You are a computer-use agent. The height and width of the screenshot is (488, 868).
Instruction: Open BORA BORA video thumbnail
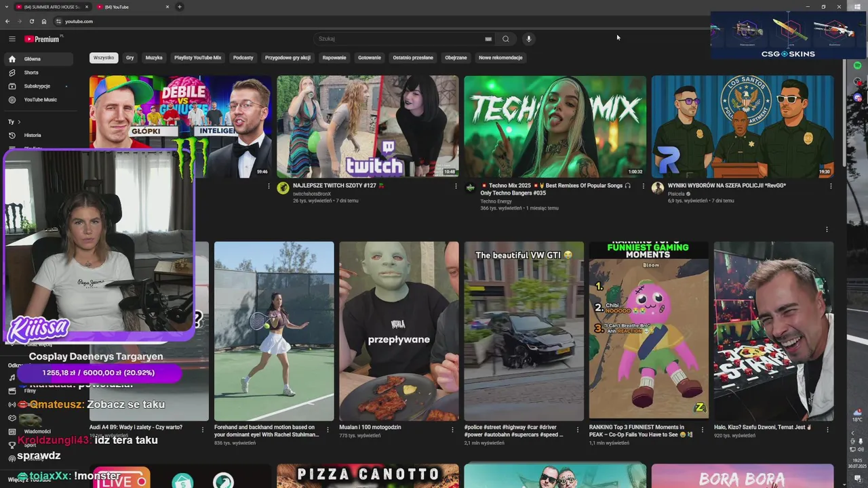(x=743, y=476)
